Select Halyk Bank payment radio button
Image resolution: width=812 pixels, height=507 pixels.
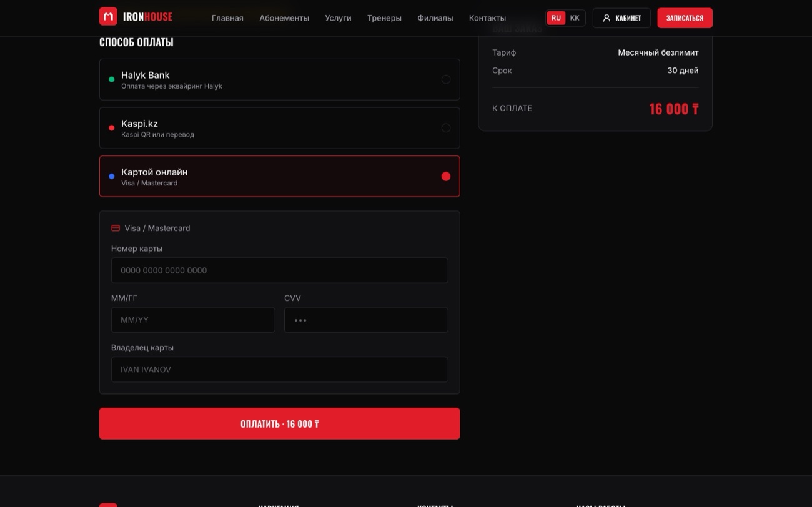[446, 79]
